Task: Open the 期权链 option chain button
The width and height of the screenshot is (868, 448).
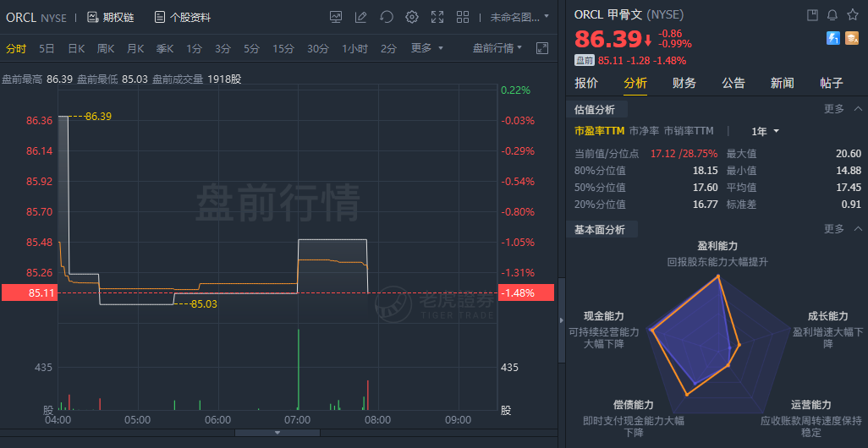Action: click(x=110, y=17)
